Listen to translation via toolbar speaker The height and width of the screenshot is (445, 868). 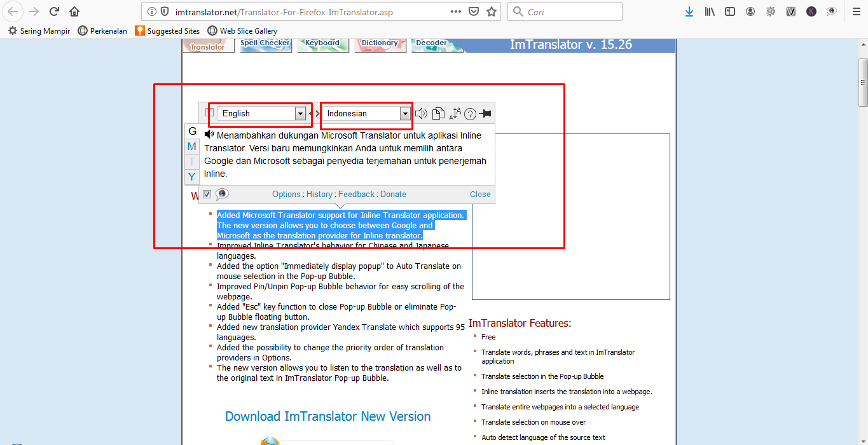(x=421, y=114)
